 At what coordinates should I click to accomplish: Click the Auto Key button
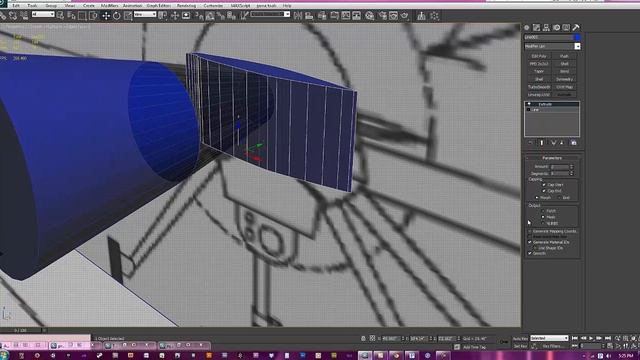(x=520, y=339)
